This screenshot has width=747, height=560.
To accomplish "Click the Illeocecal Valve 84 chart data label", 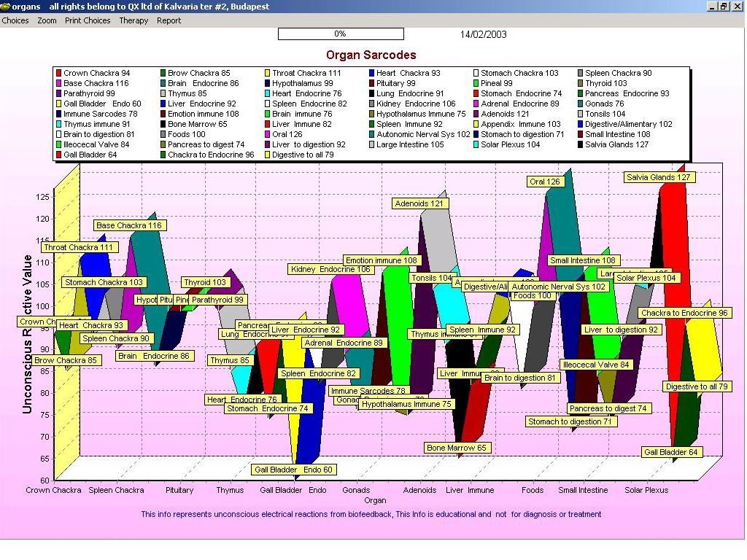I will [596, 365].
